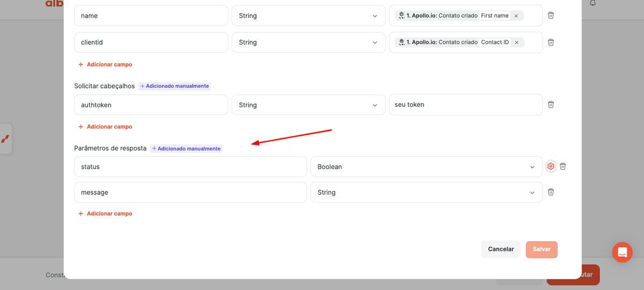
Task: Delete the clientid field row
Action: tap(551, 42)
